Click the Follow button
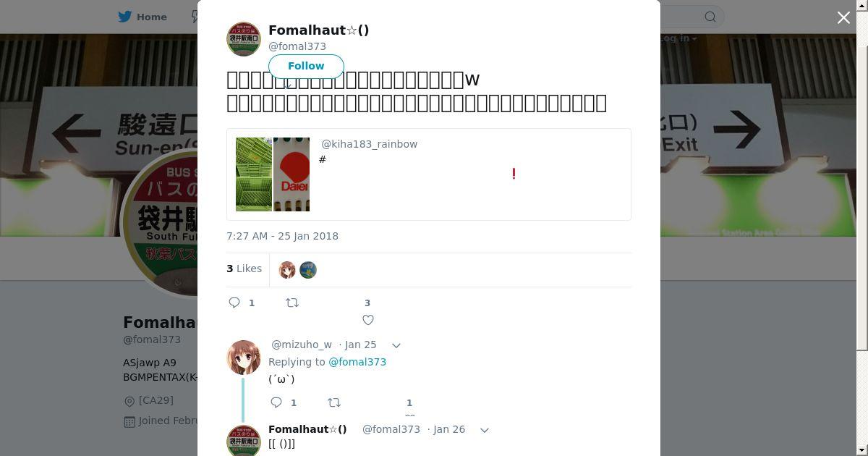 (306, 66)
